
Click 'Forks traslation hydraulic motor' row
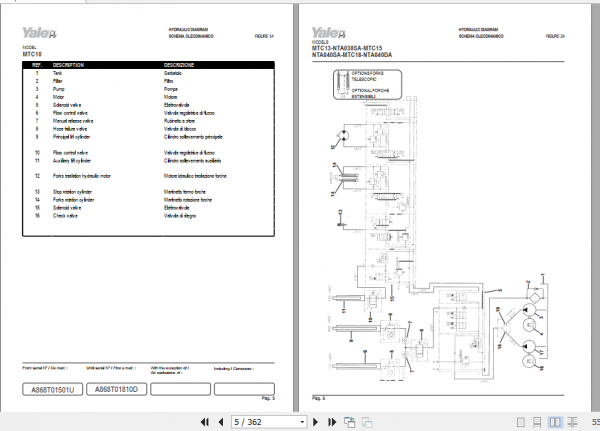point(148,176)
